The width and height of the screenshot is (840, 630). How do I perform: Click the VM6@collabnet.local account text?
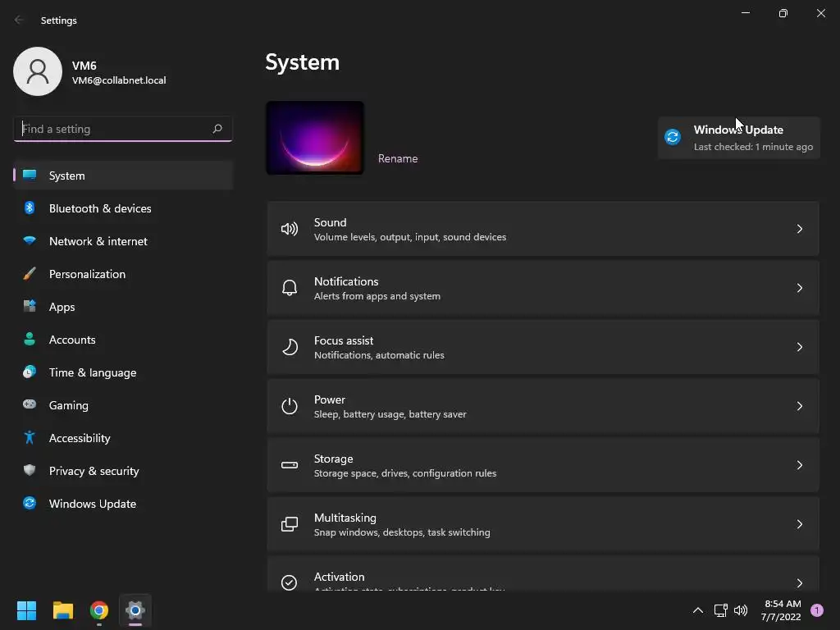click(x=119, y=80)
